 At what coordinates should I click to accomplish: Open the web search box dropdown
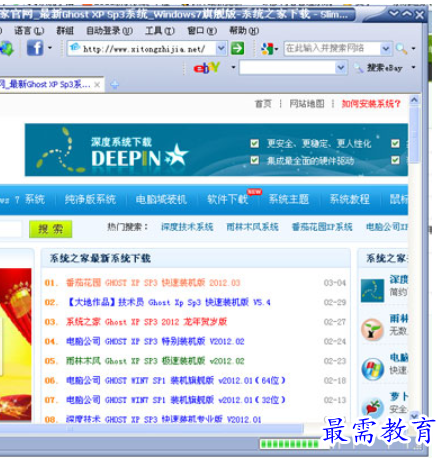tap(386, 49)
